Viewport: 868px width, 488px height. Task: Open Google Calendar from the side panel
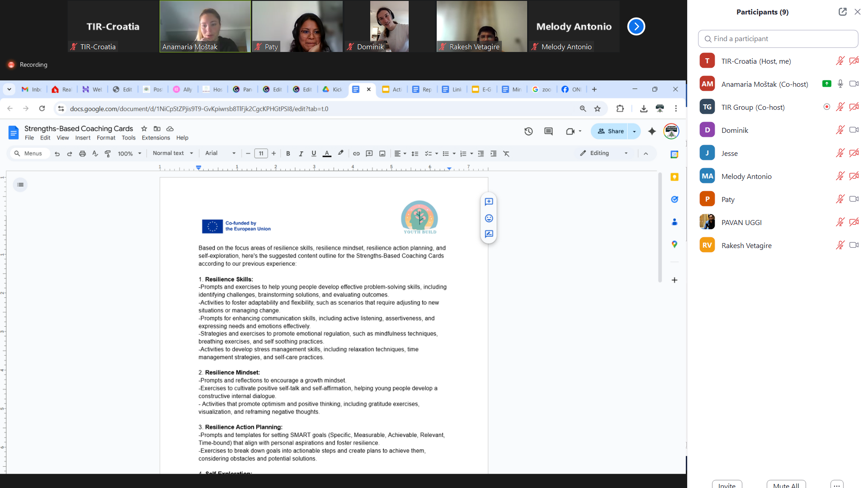click(x=674, y=154)
